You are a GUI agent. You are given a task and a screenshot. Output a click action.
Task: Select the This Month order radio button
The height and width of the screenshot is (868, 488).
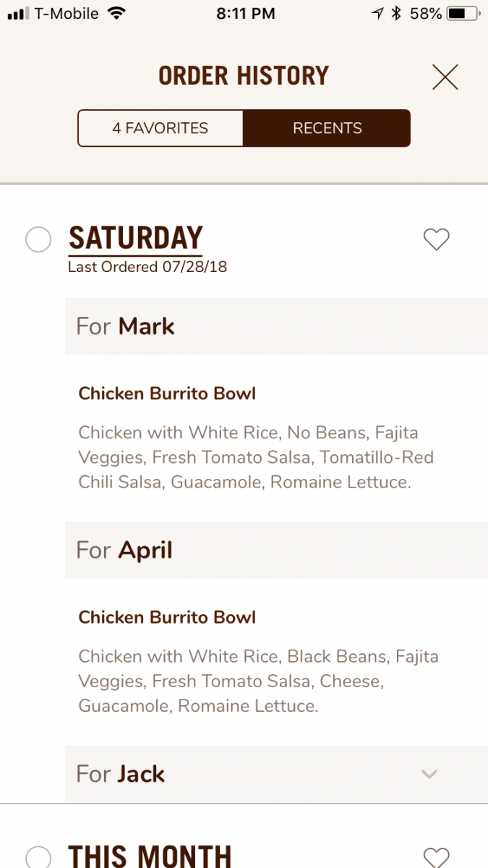(38, 858)
